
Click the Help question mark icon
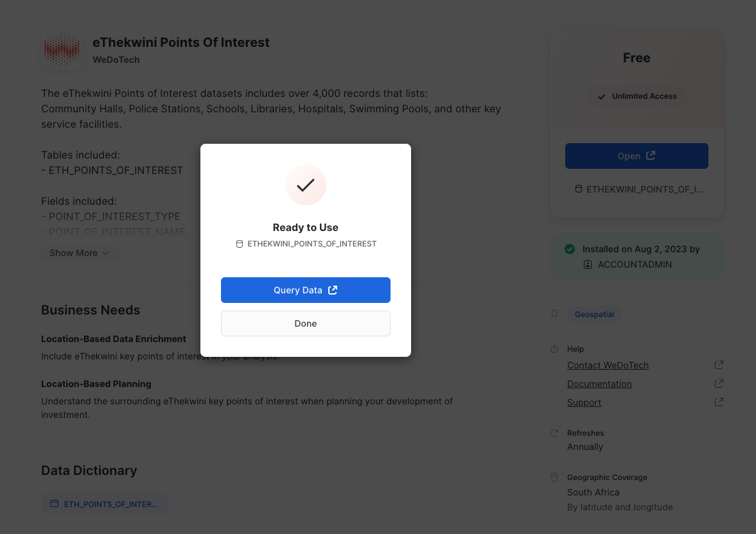[x=554, y=349]
